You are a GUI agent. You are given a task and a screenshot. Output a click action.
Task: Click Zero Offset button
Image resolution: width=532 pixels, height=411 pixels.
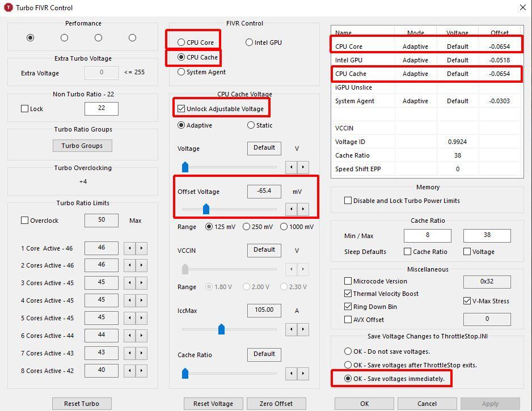point(276,404)
